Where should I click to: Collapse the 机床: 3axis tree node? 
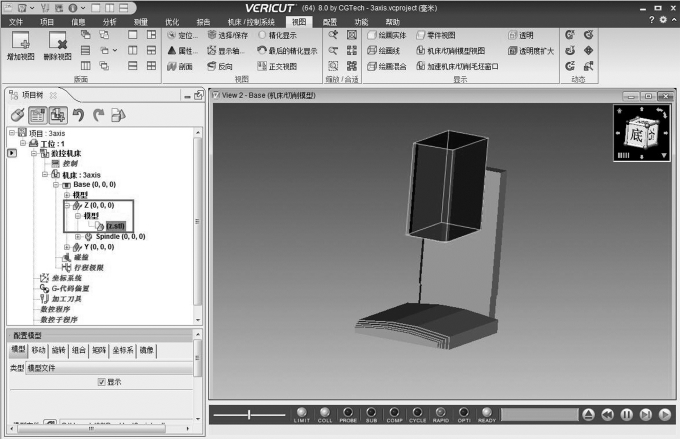[x=45, y=174]
